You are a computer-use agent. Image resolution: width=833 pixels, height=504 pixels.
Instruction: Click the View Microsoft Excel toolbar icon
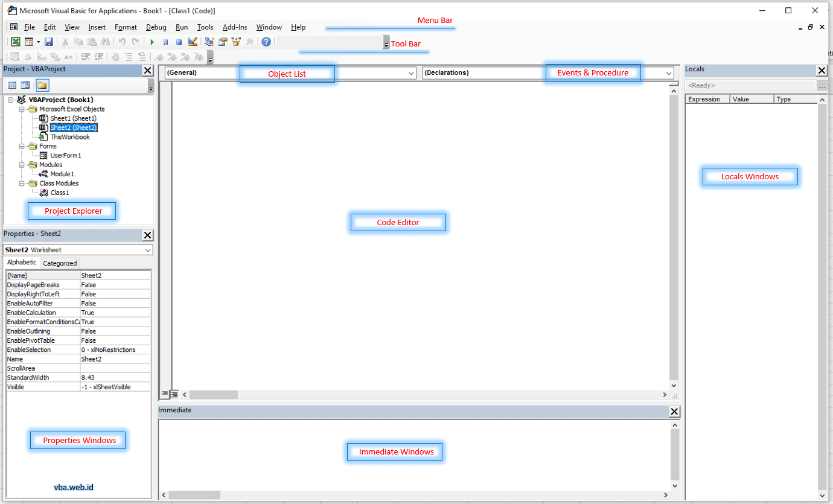tap(15, 42)
